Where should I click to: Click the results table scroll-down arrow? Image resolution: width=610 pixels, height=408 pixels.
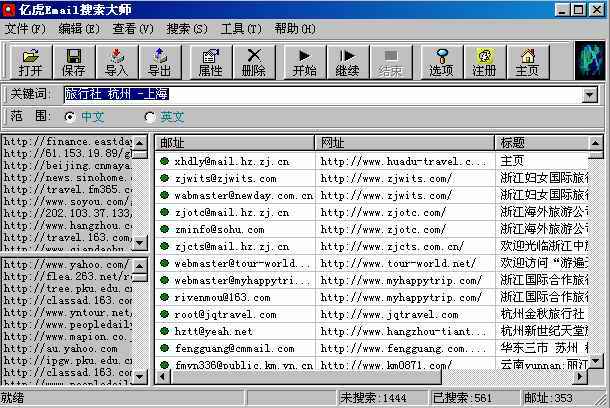[595, 361]
